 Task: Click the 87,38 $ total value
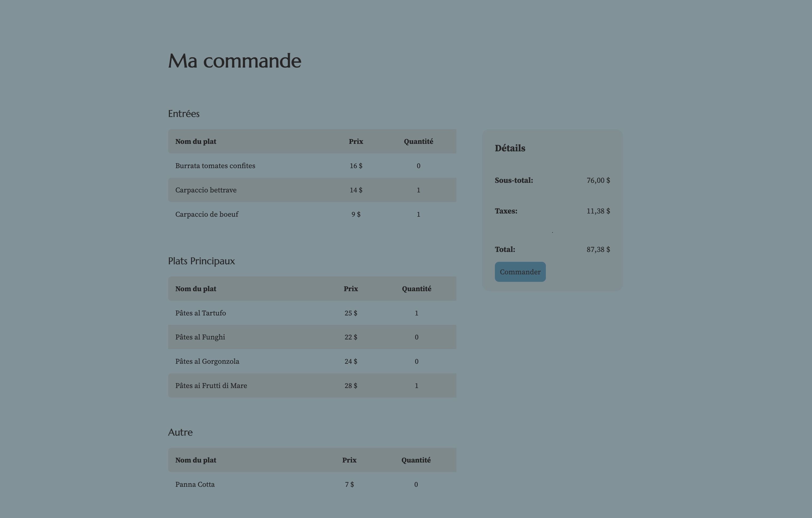(x=598, y=250)
